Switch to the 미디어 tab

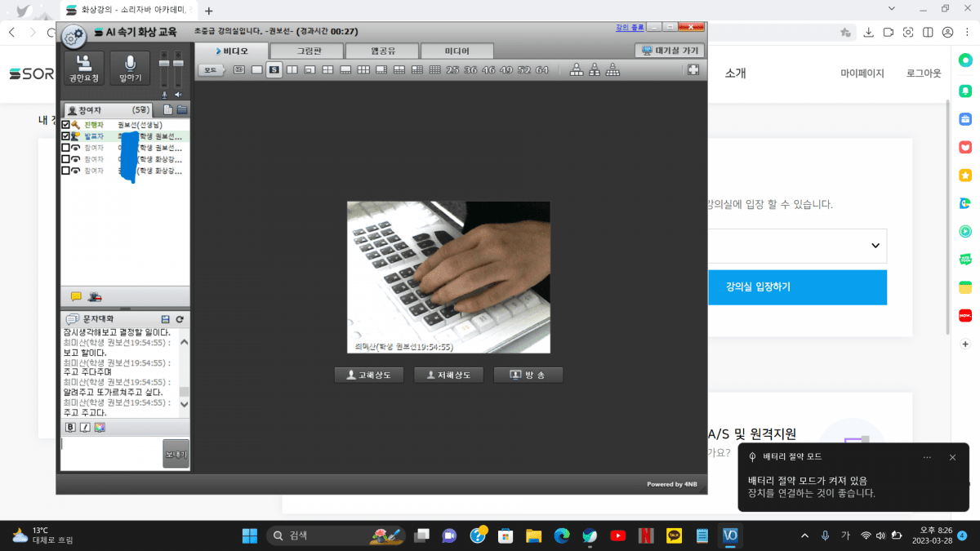[x=457, y=51]
